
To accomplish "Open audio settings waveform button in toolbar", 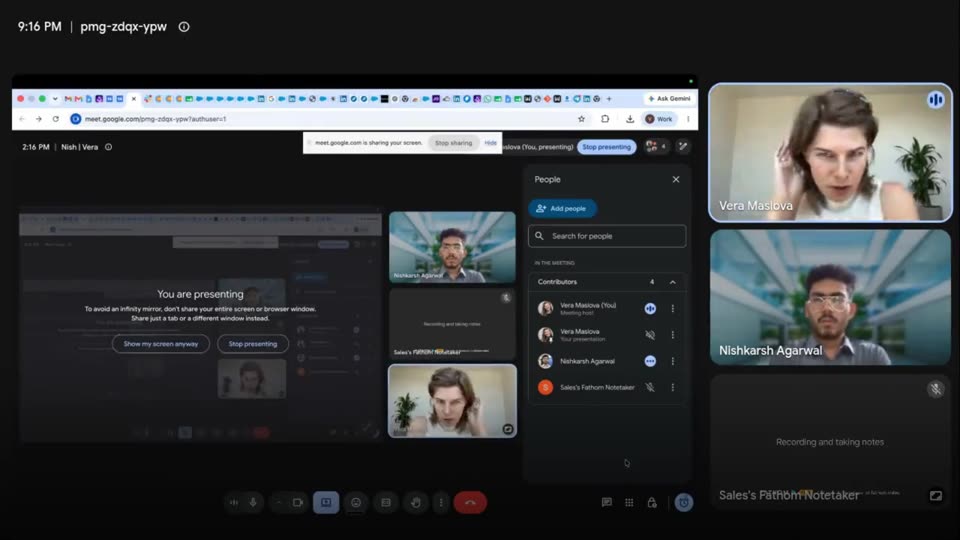I will point(234,503).
